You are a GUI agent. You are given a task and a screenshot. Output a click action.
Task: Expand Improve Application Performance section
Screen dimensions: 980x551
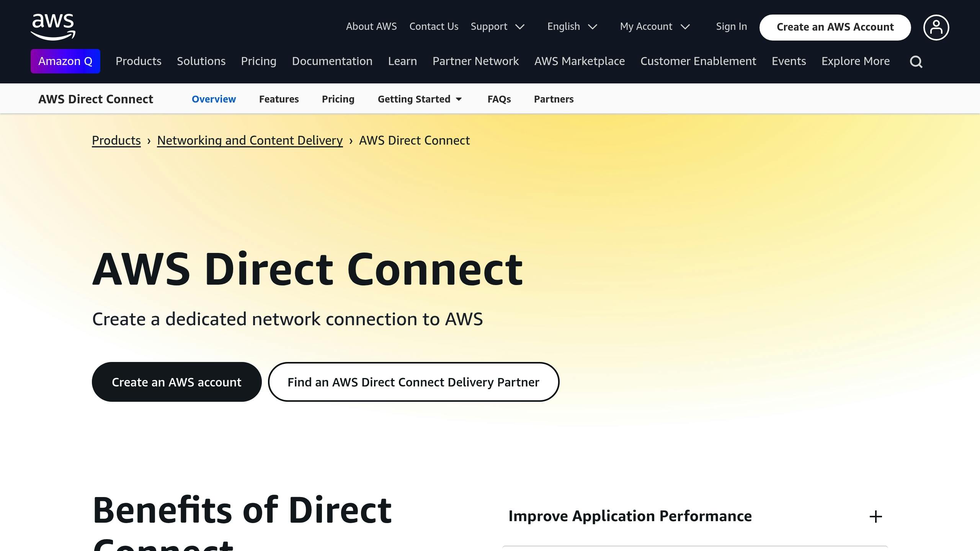(x=876, y=516)
